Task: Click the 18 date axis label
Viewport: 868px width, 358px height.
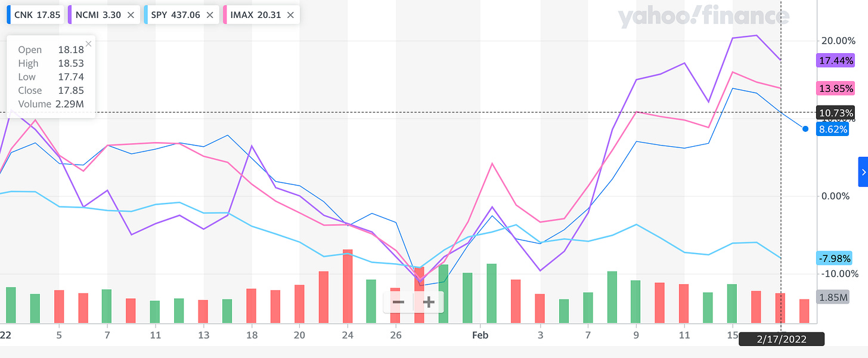Action: pyautogui.click(x=252, y=335)
